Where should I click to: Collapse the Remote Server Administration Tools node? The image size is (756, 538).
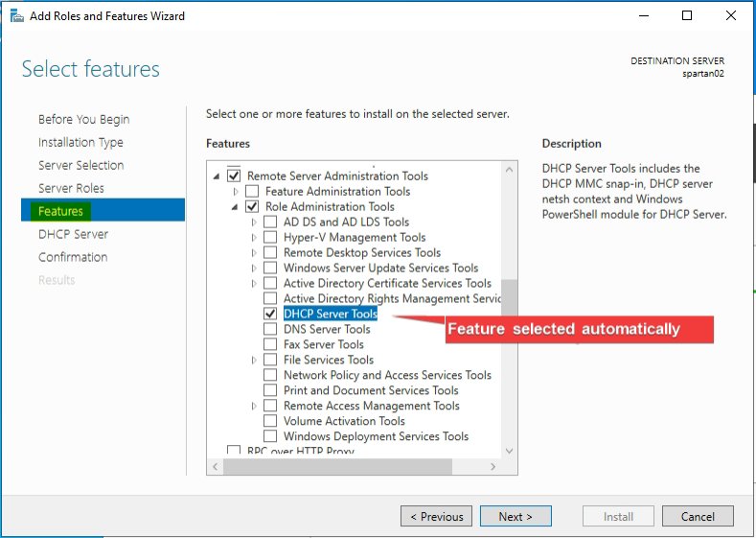[x=217, y=175]
